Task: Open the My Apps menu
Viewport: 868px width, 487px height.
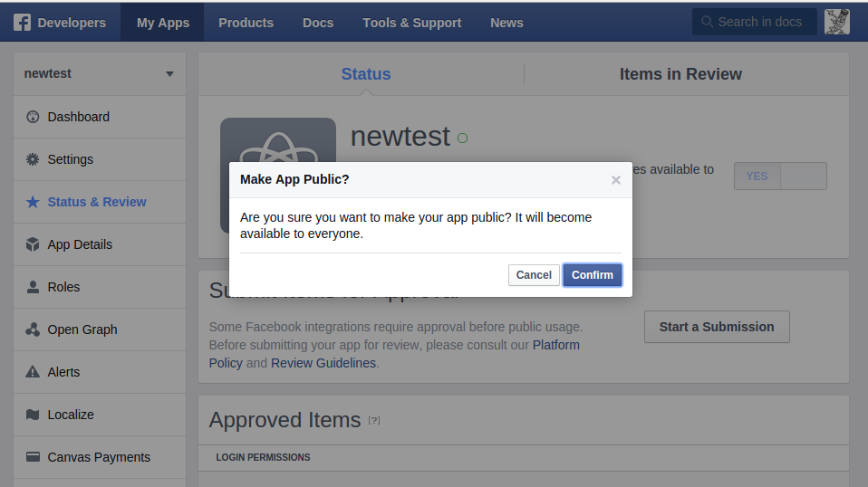Action: [x=163, y=23]
